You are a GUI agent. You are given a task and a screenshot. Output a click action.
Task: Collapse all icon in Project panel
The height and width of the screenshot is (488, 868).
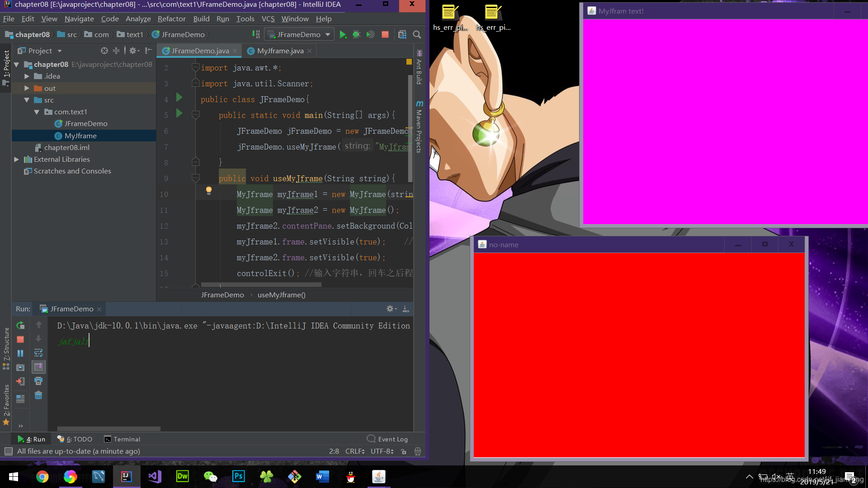coord(116,51)
